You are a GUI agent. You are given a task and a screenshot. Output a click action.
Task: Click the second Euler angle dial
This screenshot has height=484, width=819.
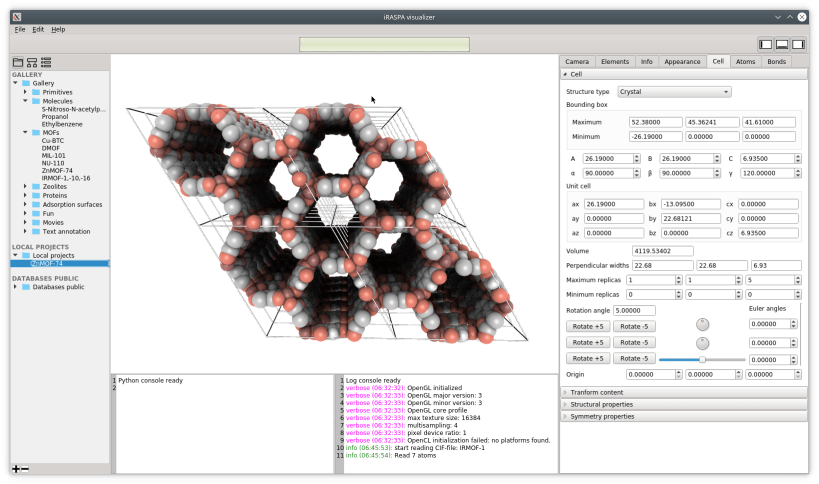coord(703,343)
